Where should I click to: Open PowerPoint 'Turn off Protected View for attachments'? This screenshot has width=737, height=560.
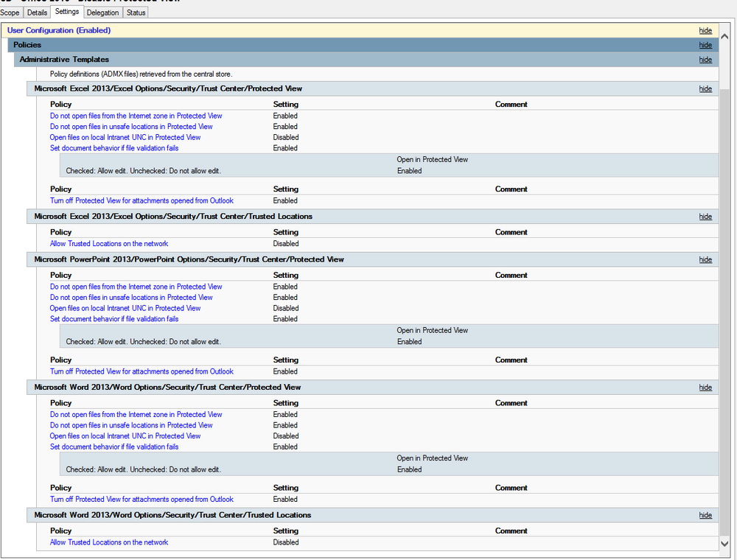142,371
